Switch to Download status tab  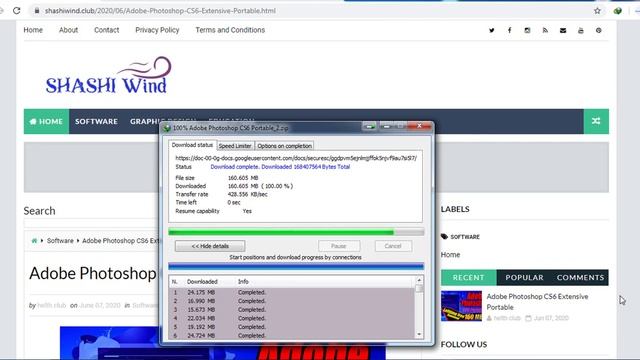pos(192,145)
